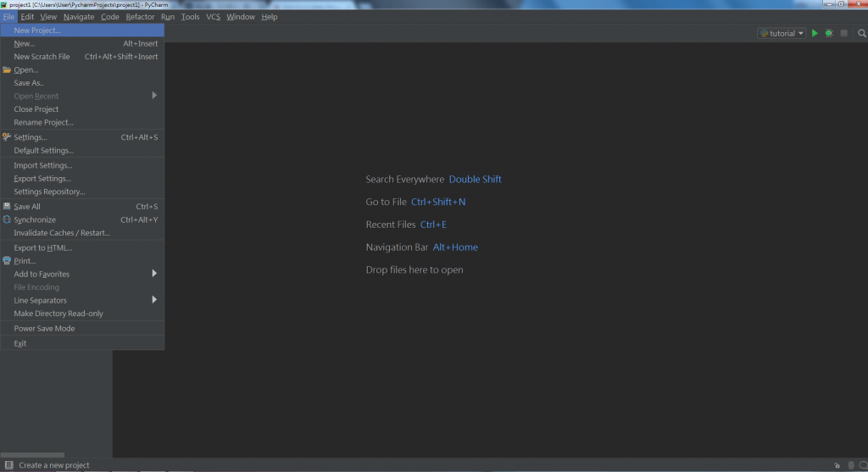Select Export to HTML...
This screenshot has height=472, width=868.
pos(82,248)
